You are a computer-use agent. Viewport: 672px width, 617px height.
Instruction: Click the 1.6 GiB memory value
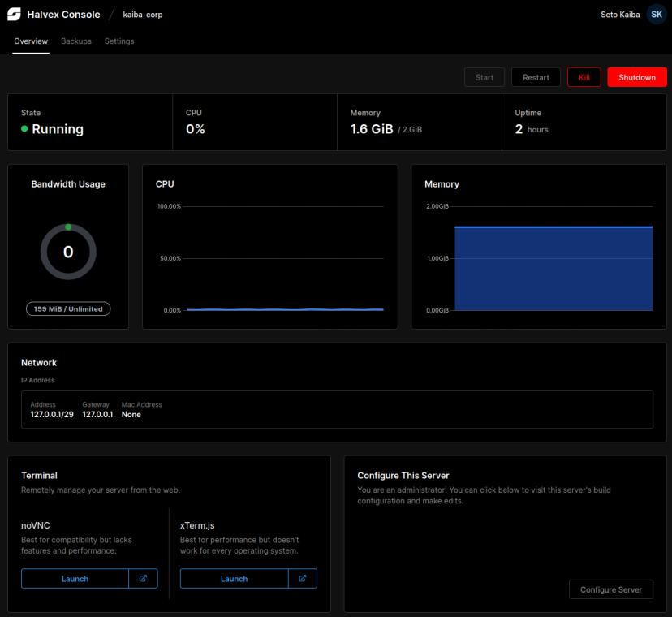coord(372,129)
